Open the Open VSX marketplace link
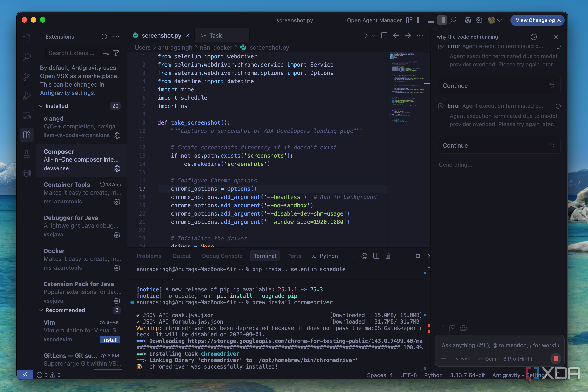Viewport: 588px width, 392px height. pos(54,76)
